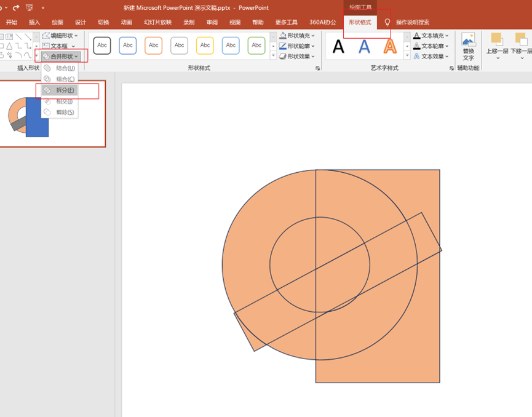Open the Shape Fill (形状填充) dropdown
Screen dimensions: 532x417
[x=298, y=36]
